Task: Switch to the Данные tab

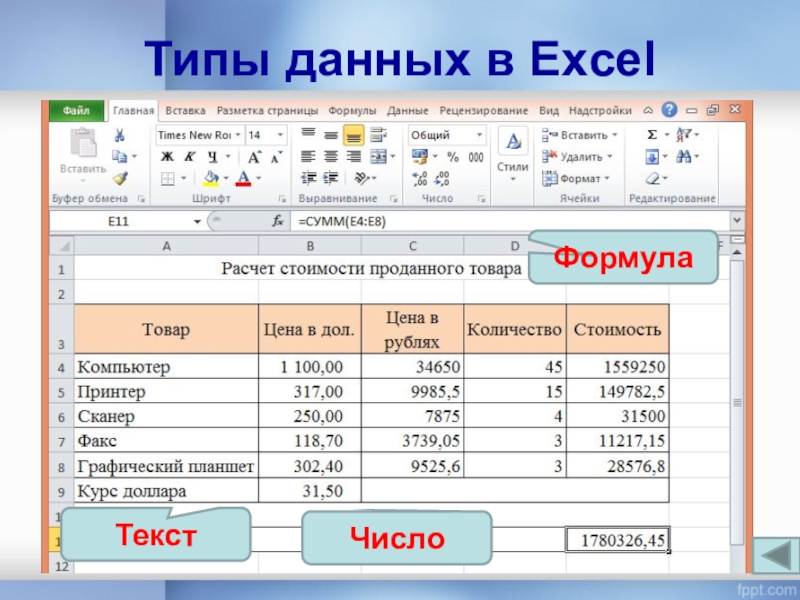Action: click(x=407, y=111)
